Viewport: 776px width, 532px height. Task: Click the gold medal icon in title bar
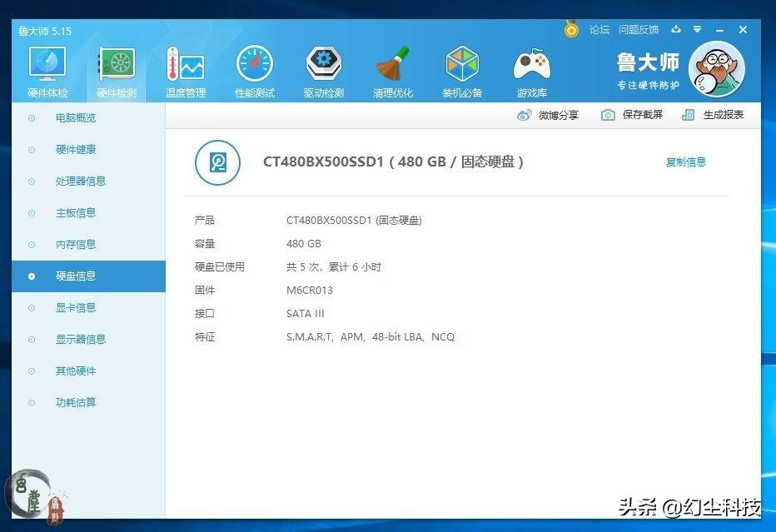click(571, 29)
